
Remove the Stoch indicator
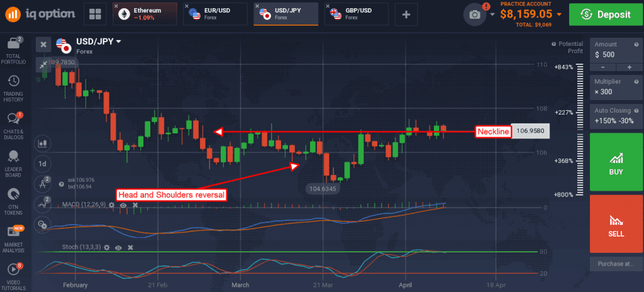[x=130, y=247]
